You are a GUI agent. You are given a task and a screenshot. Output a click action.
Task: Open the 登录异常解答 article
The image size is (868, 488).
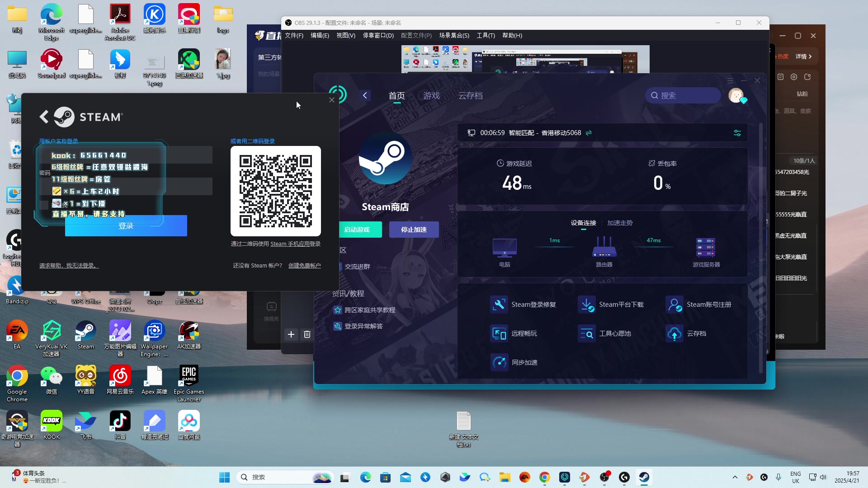358,326
